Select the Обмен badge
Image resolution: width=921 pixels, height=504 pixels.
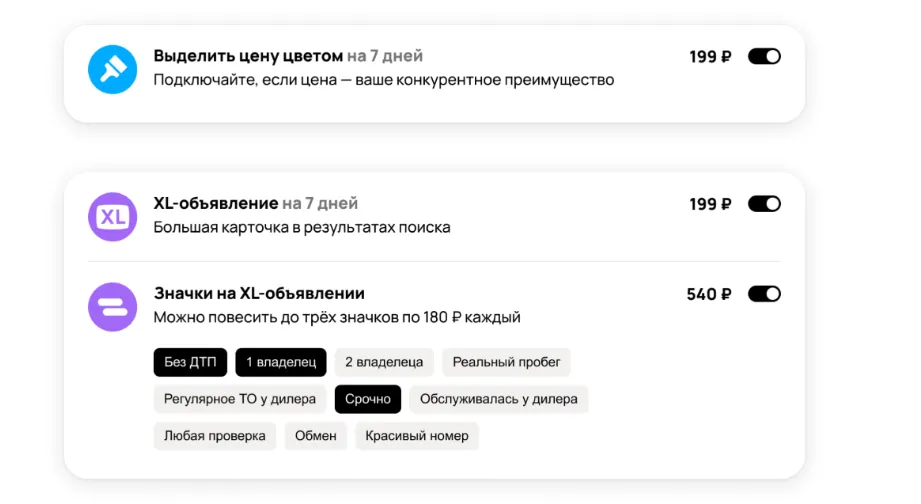pos(315,436)
